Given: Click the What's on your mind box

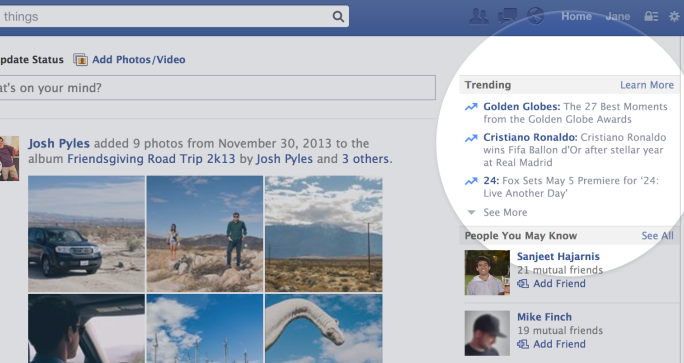Looking at the screenshot, I should tap(217, 88).
